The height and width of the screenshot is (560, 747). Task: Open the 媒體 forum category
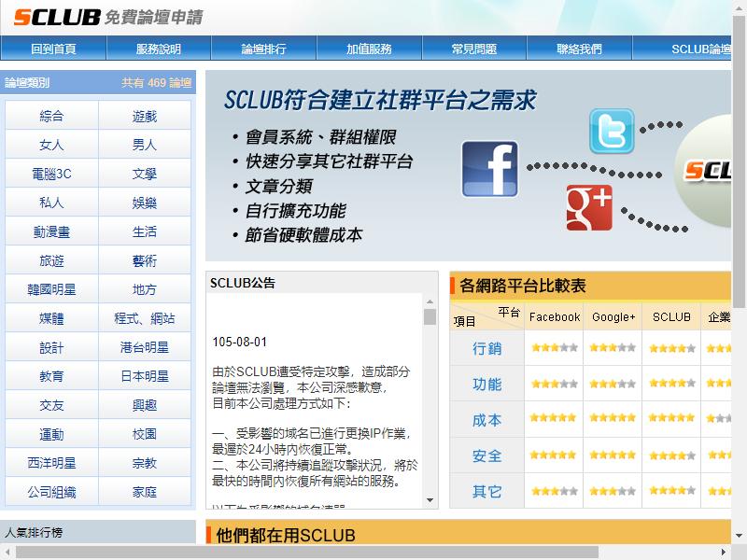pyautogui.click(x=51, y=318)
